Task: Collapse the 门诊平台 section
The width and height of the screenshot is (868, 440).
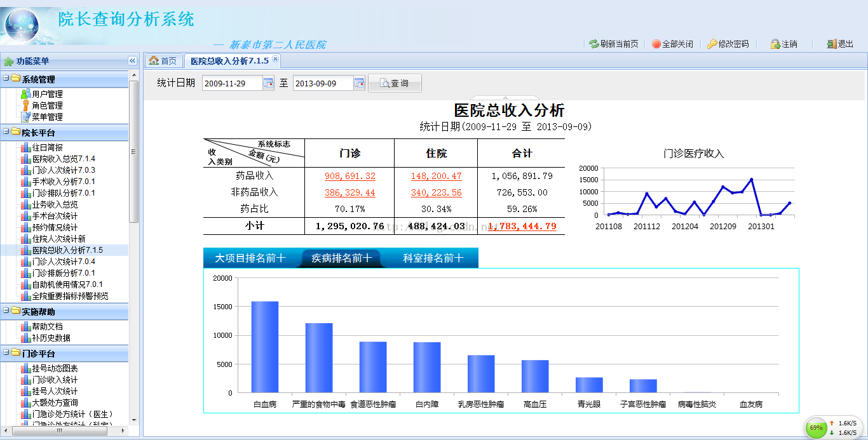Action: [x=6, y=353]
